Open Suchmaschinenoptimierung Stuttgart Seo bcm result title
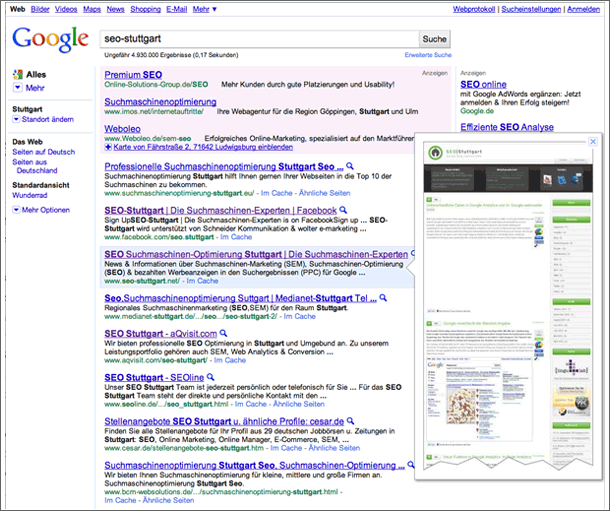Image resolution: width=610 pixels, height=511 pixels. [254, 465]
